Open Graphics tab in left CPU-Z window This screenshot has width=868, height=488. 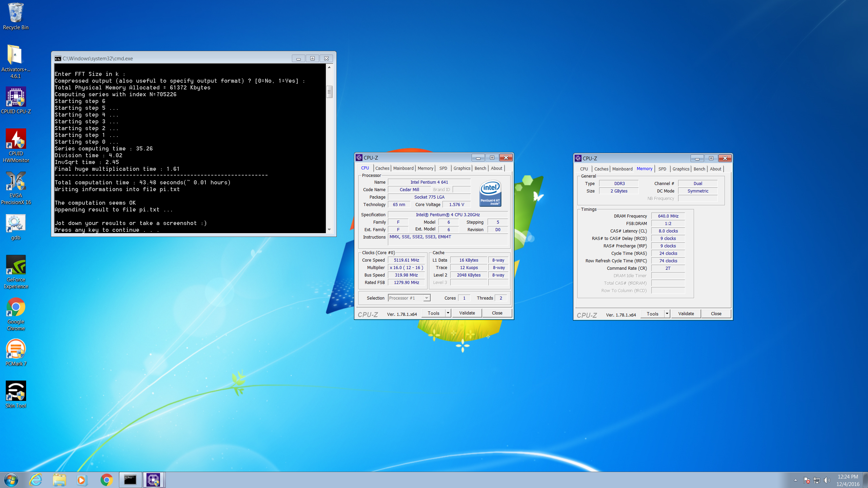[462, 168]
